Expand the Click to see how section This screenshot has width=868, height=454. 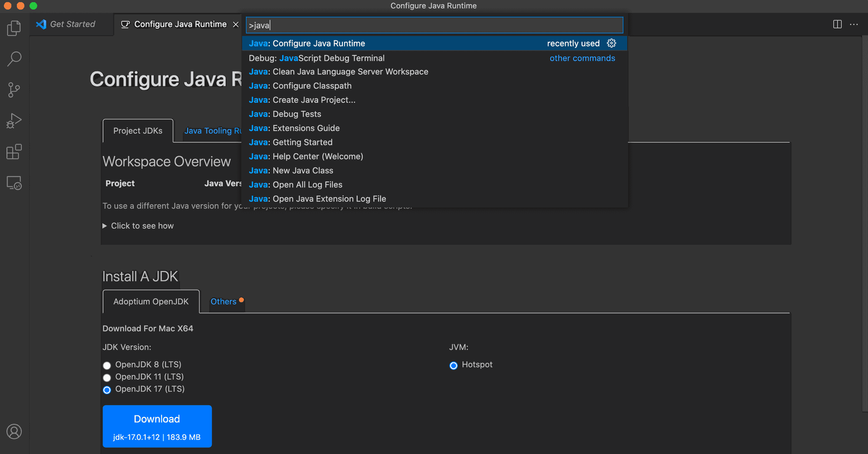(x=138, y=226)
